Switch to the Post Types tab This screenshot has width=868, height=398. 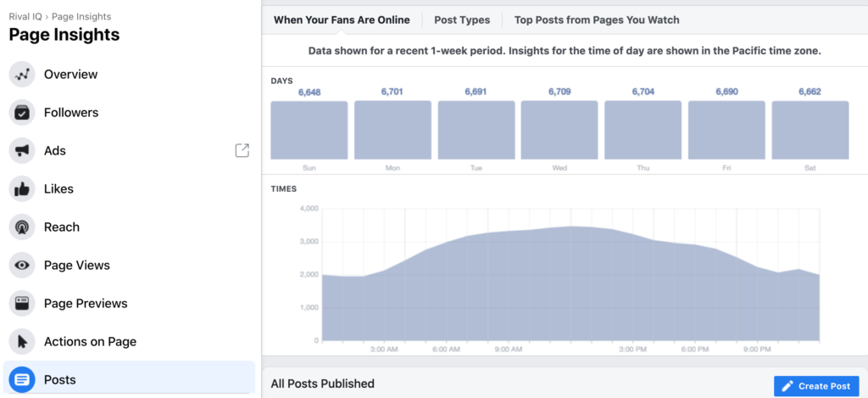click(462, 20)
